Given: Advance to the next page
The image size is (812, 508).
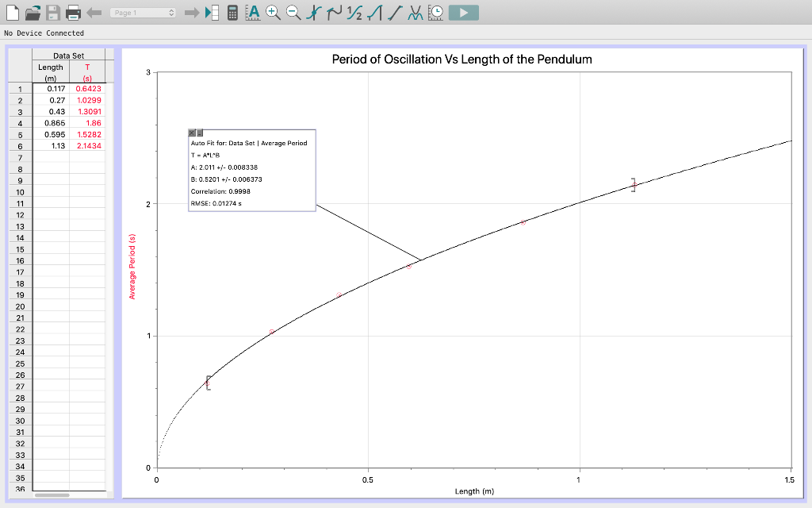Looking at the screenshot, I should coord(190,12).
